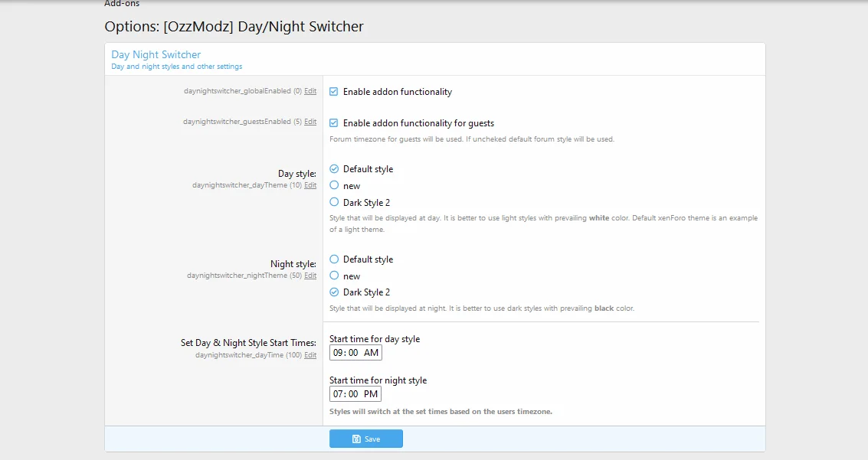Toggle Enable addon functionality checkbox
This screenshot has height=460, width=868.
[x=334, y=92]
